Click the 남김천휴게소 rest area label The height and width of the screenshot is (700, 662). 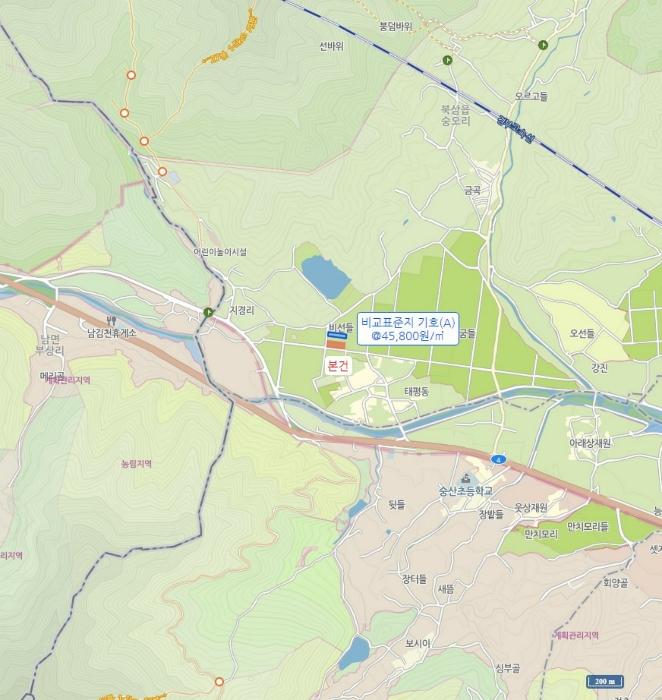(x=112, y=333)
